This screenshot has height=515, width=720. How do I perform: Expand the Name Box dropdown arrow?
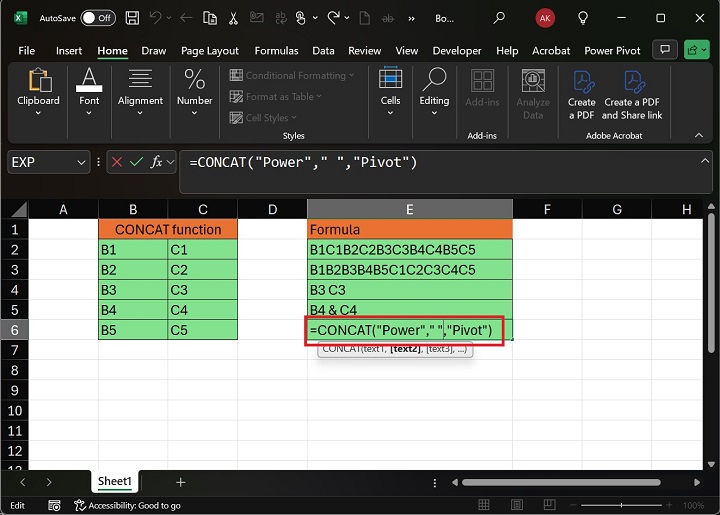click(x=81, y=162)
